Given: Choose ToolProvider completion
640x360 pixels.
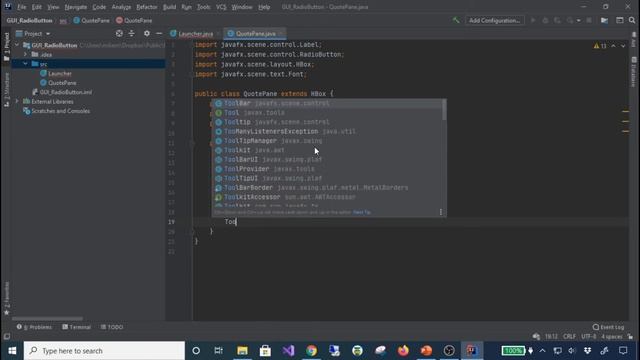Looking at the screenshot, I should coord(327,169).
